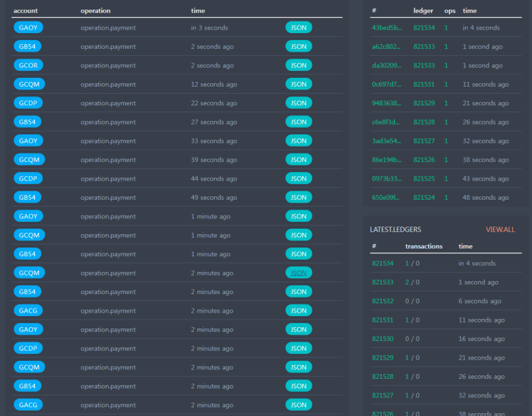Select the 'transactions' column header in Latest Ledgers
532x416 pixels.
[424, 246]
